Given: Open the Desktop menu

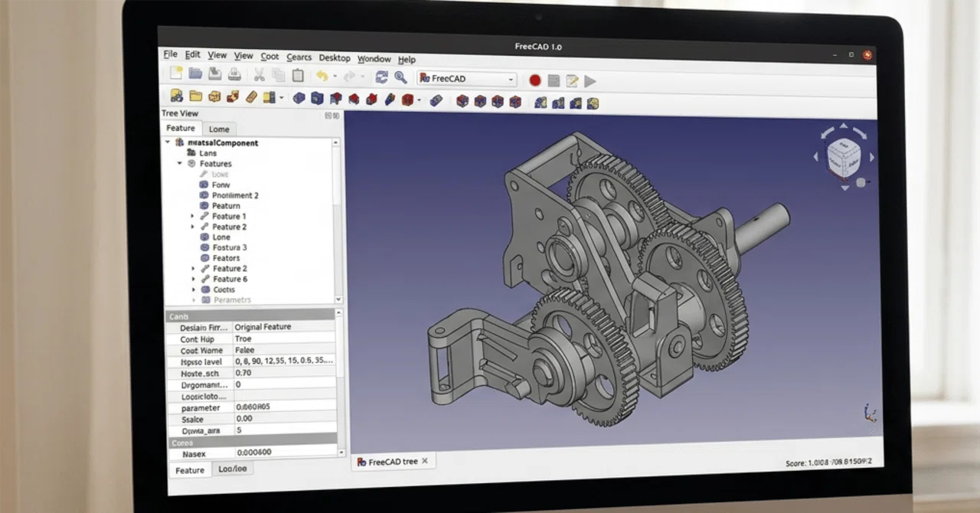Looking at the screenshot, I should 335,58.
